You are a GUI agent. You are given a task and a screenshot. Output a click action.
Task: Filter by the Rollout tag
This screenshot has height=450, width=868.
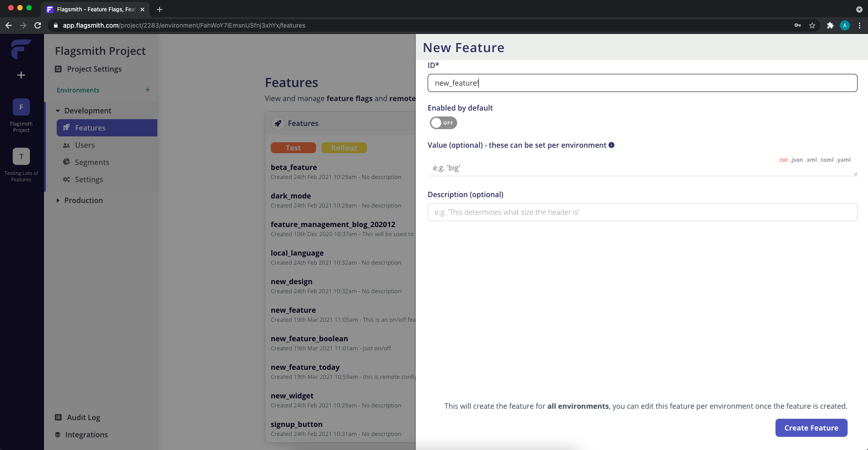pos(344,148)
